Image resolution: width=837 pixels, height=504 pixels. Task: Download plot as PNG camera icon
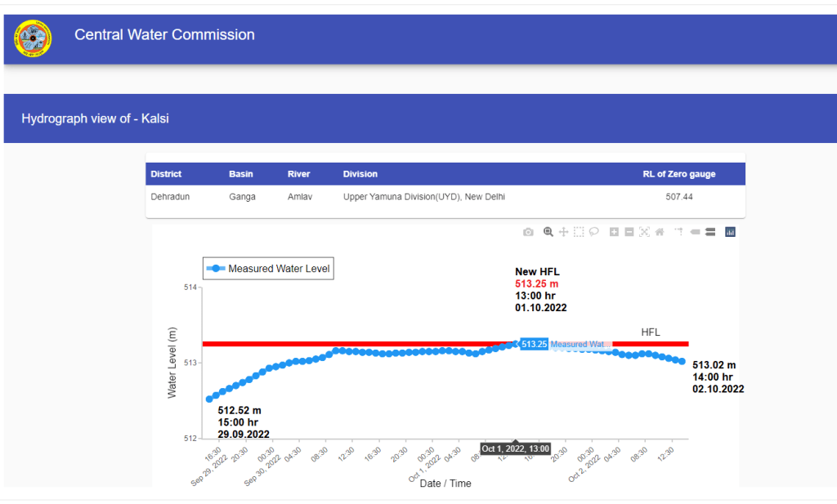point(528,232)
